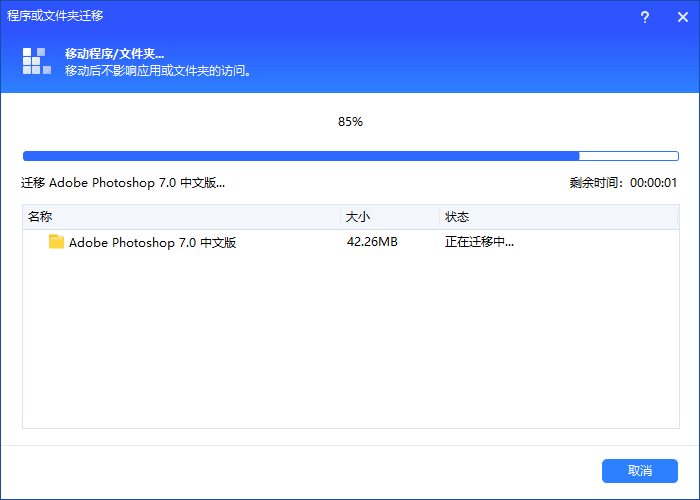Click the 移动后不影响应用或文件夹的访问 subtitle

[158, 71]
